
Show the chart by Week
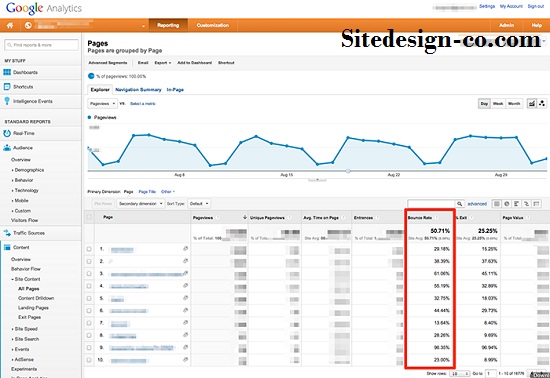(x=498, y=103)
